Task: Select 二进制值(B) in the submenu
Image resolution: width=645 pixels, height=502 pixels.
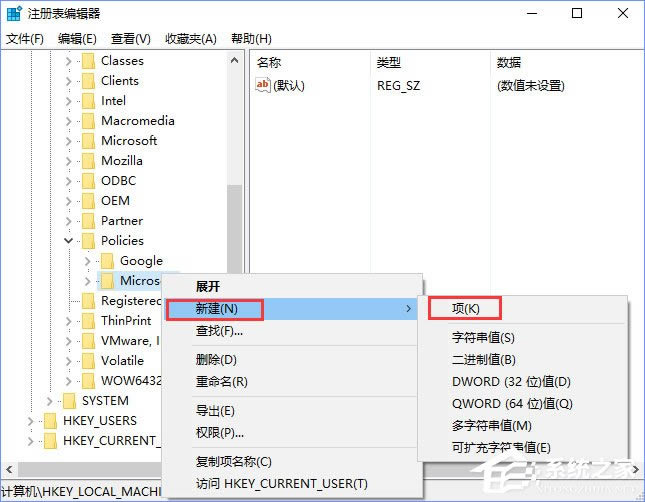Action: pyautogui.click(x=522, y=360)
